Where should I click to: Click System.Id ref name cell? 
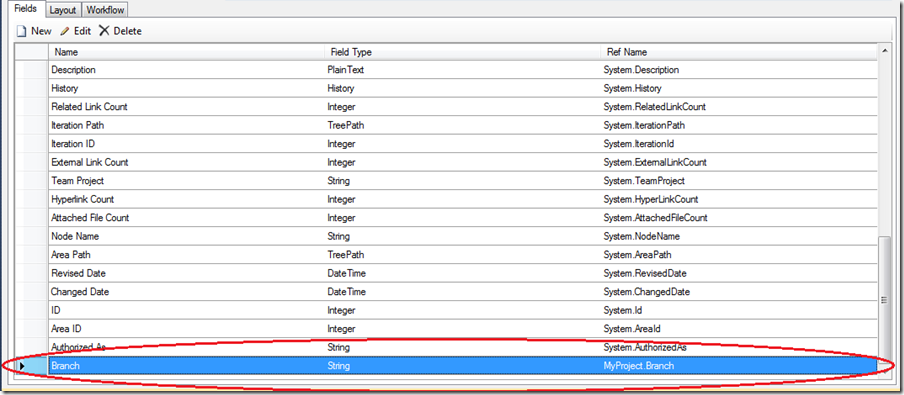739,310
